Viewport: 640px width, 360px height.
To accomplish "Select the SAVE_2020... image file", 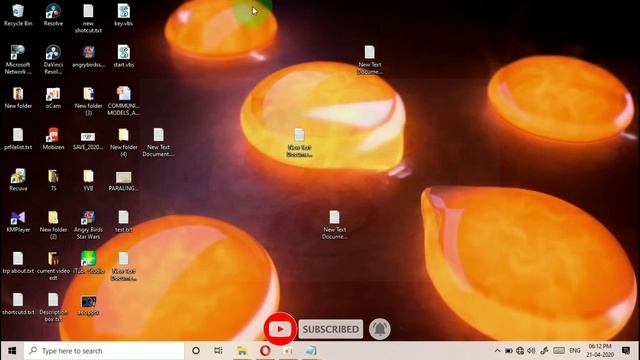I will coord(88,141).
